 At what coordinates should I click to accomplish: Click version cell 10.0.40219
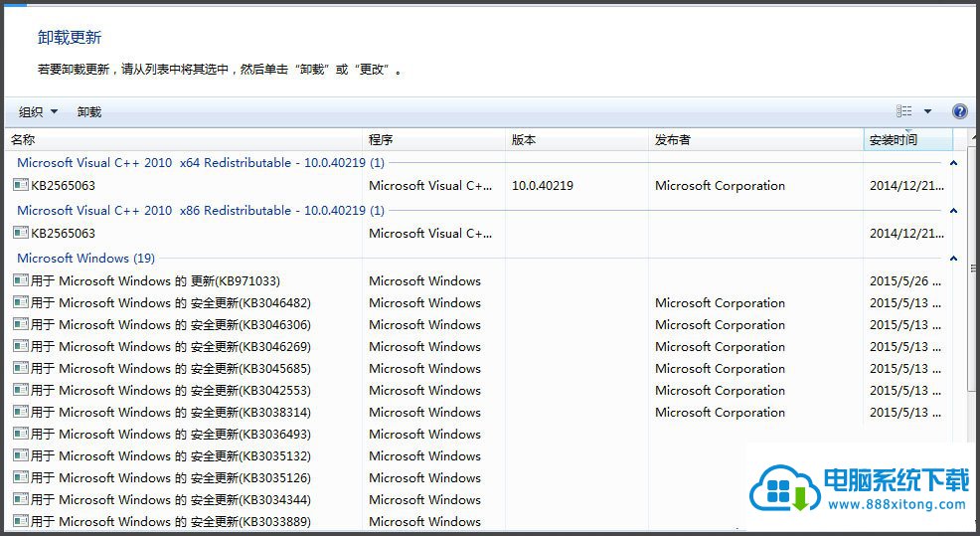(543, 185)
